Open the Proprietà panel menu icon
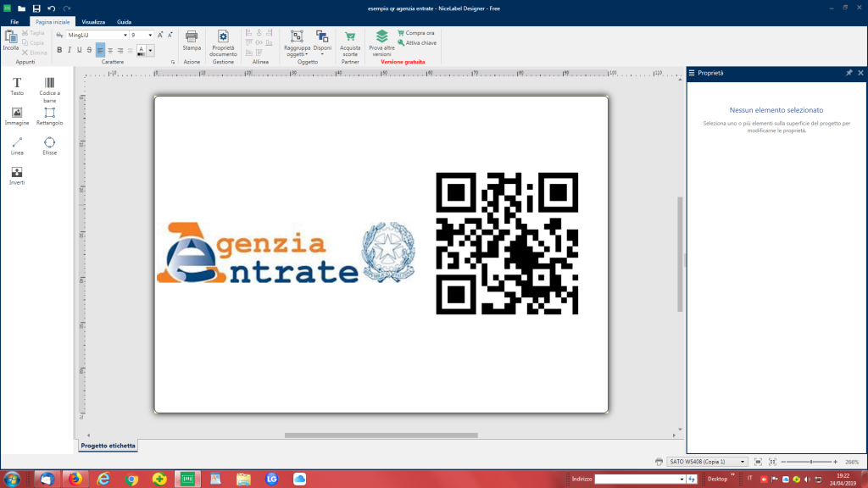The height and width of the screenshot is (488, 868). click(692, 73)
